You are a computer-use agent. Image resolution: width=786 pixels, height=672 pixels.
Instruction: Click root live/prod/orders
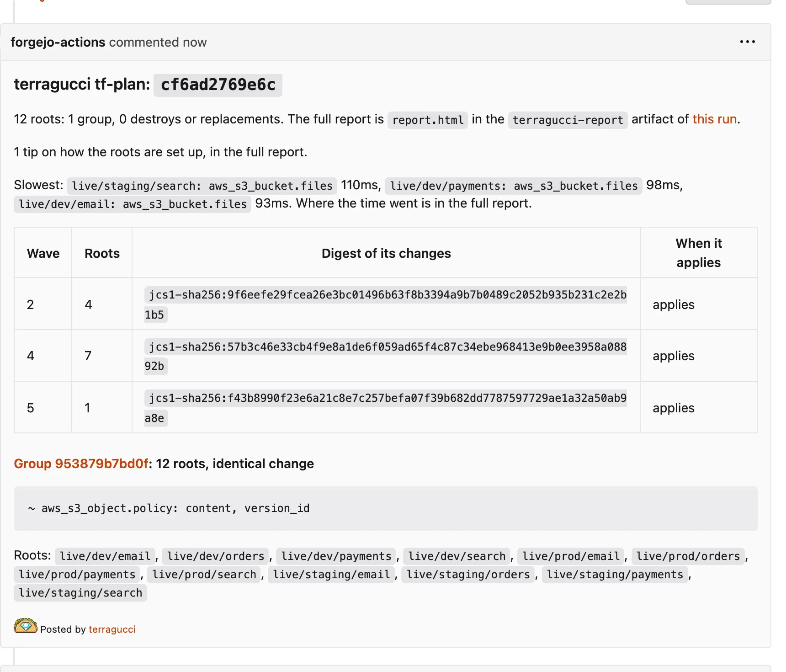click(688, 556)
